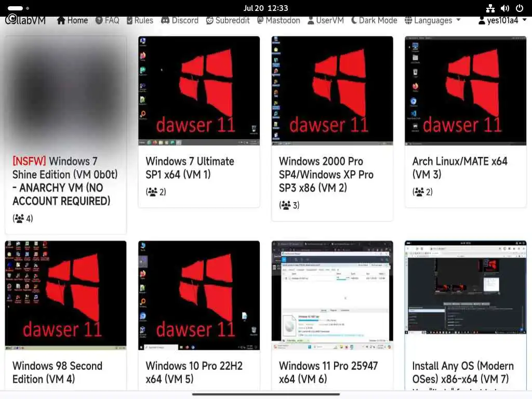This screenshot has height=399, width=532.
Task: Visit the Subreddit link
Action: point(228,20)
